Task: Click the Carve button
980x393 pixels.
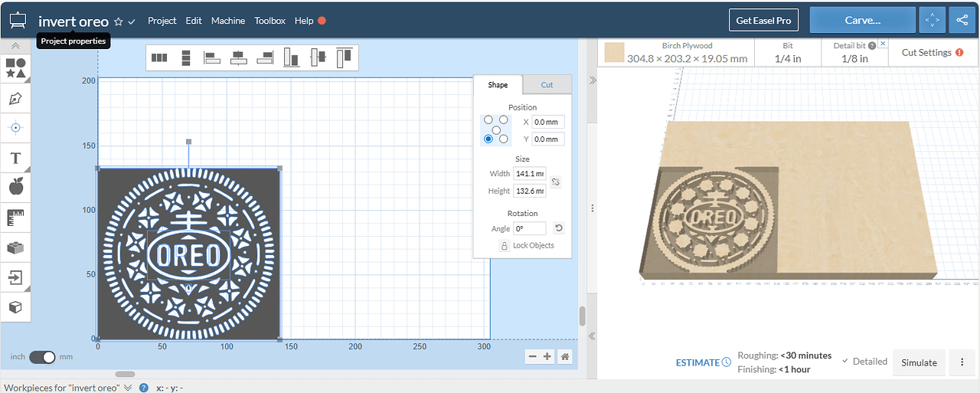Action: point(862,20)
